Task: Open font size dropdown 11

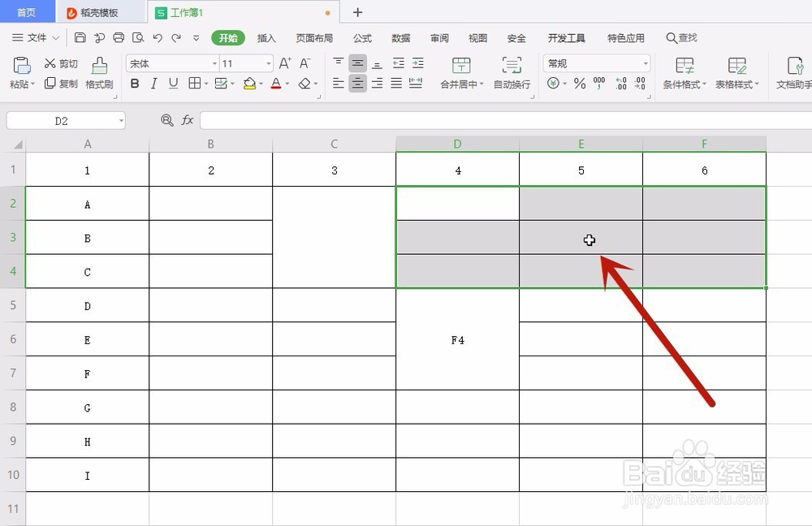Action: [268, 63]
